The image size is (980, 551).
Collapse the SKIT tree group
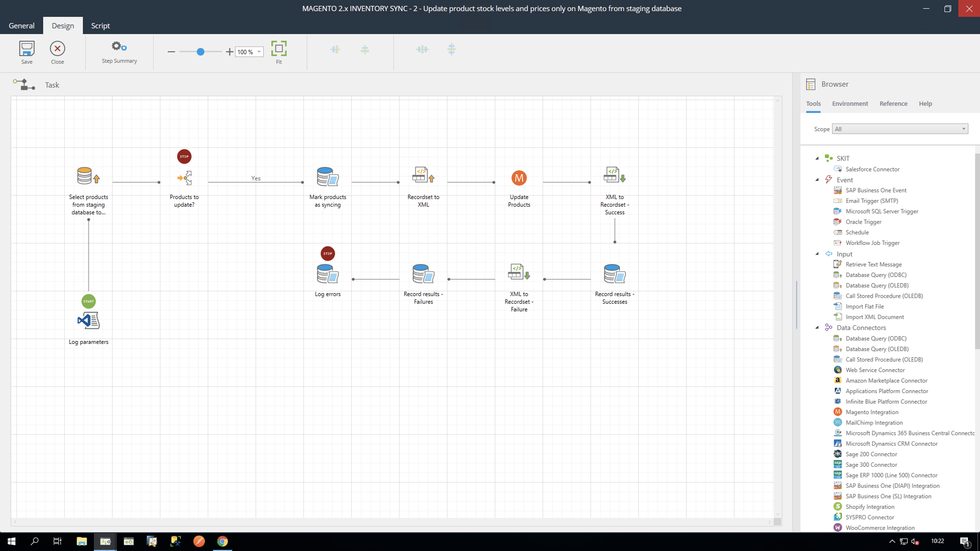pos(817,158)
